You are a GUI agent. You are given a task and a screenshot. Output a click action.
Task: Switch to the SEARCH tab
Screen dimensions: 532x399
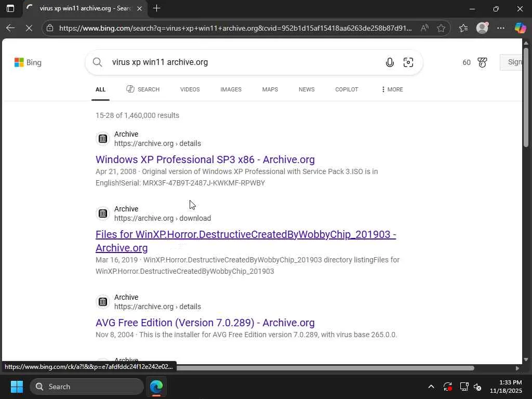(x=143, y=89)
